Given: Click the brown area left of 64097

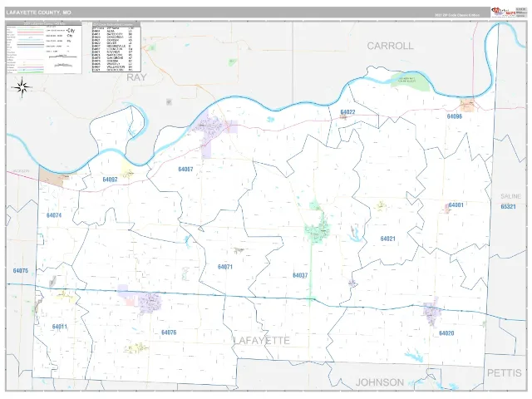Looking at the screenshot, I should click(51, 176).
